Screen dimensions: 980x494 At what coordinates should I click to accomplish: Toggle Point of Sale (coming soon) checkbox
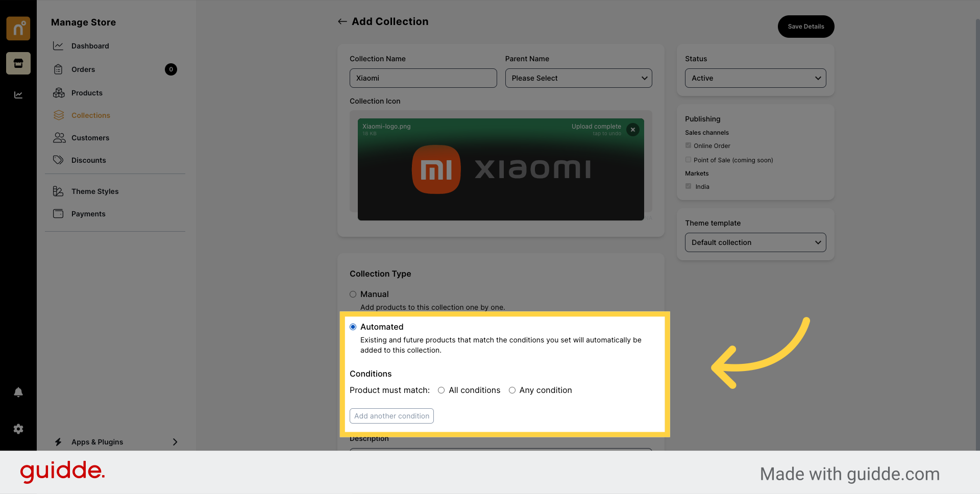(x=688, y=160)
